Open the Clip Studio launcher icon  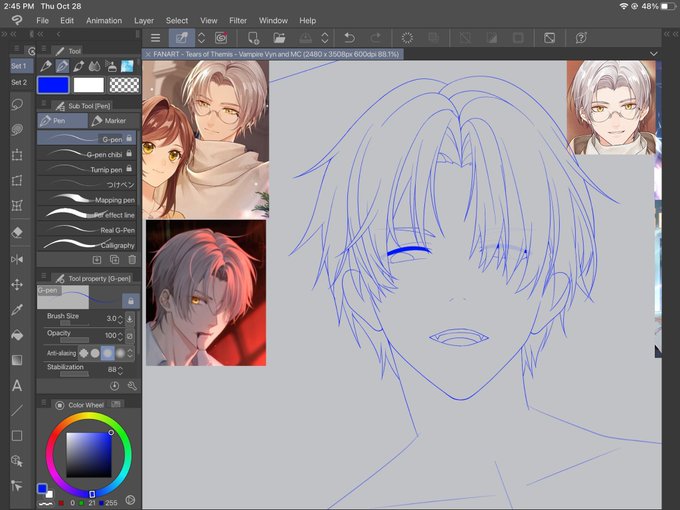[221, 38]
